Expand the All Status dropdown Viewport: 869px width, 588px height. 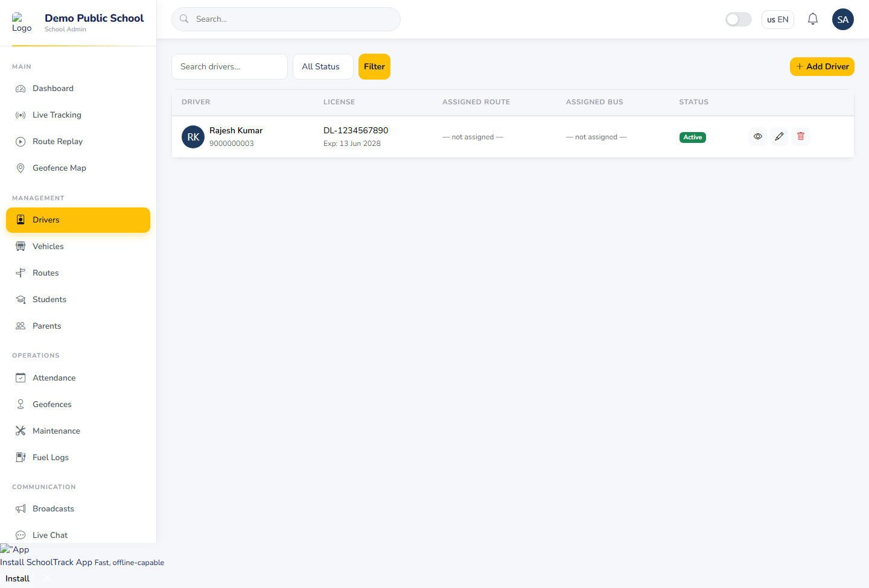point(323,66)
